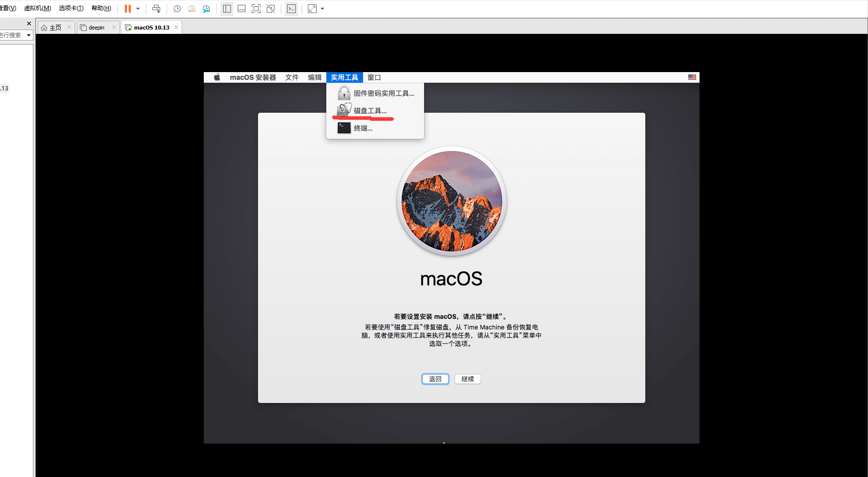The image size is (868, 477).
Task: Take a snapshot of the virtual machine
Action: click(177, 9)
